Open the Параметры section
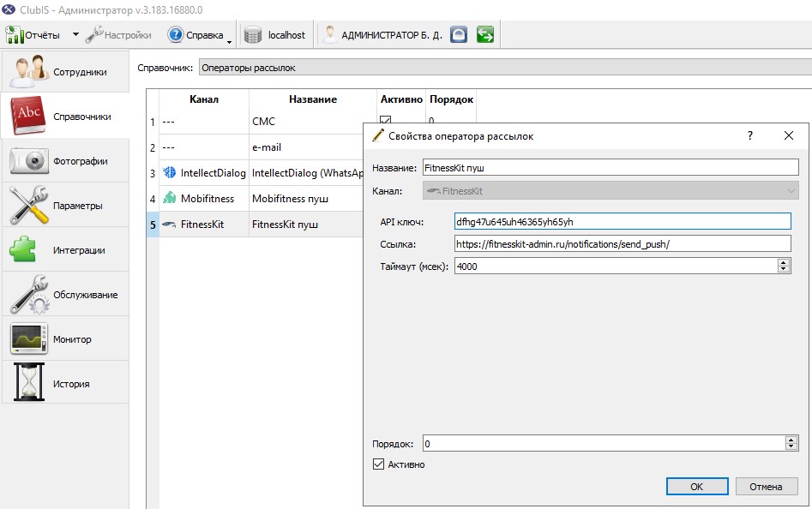Image resolution: width=812 pixels, height=509 pixels. tap(65, 206)
